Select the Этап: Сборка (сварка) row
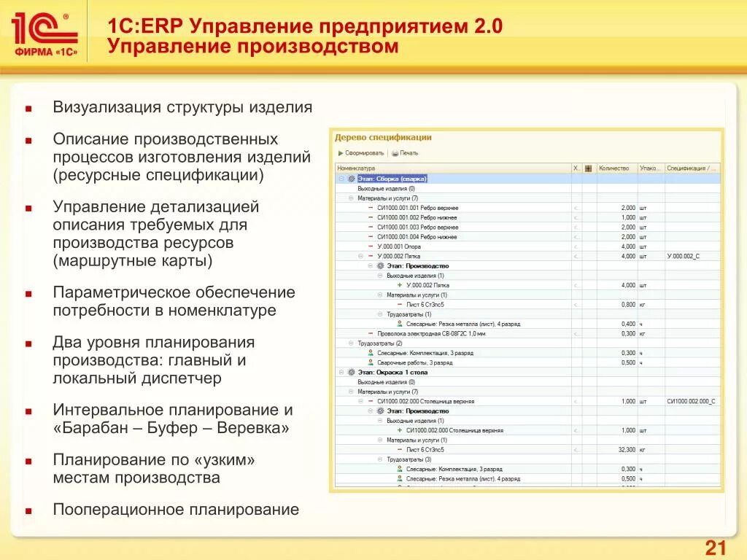 pyautogui.click(x=528, y=179)
